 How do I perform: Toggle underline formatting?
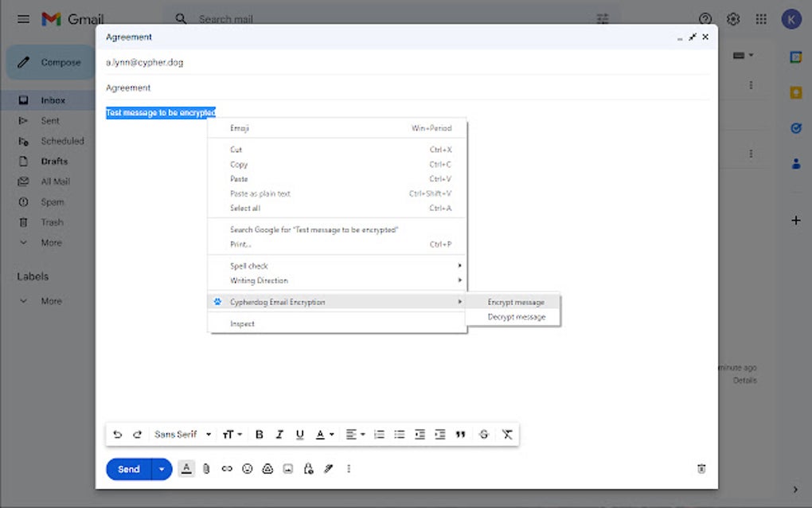point(299,434)
